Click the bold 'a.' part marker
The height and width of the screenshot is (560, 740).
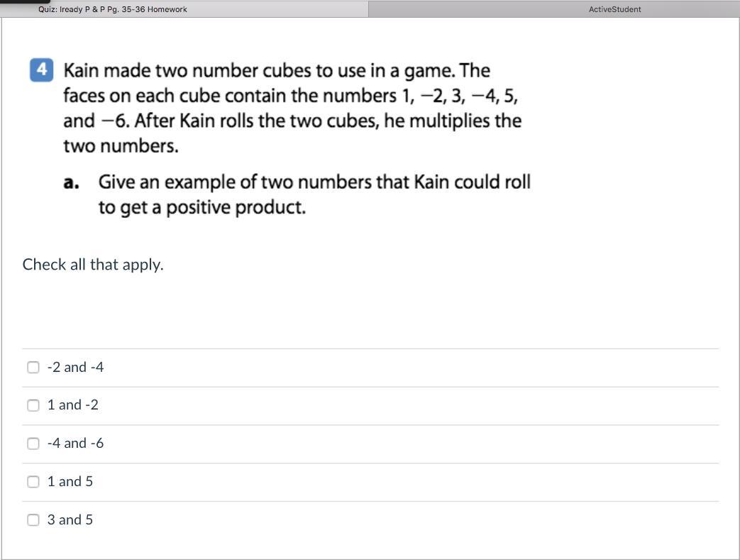pos(71,182)
